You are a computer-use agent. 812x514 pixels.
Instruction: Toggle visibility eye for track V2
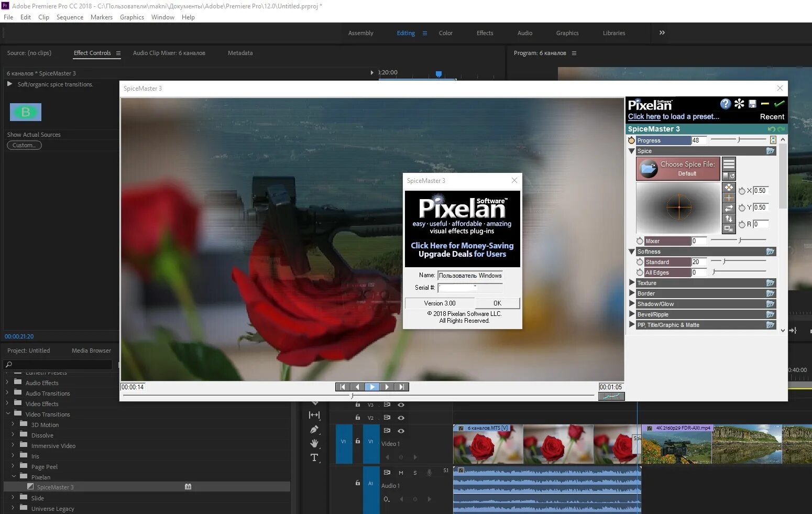click(x=401, y=418)
